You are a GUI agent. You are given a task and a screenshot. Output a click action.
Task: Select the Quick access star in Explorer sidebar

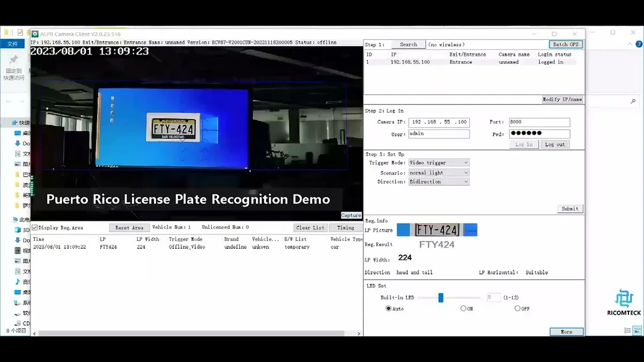click(15, 123)
